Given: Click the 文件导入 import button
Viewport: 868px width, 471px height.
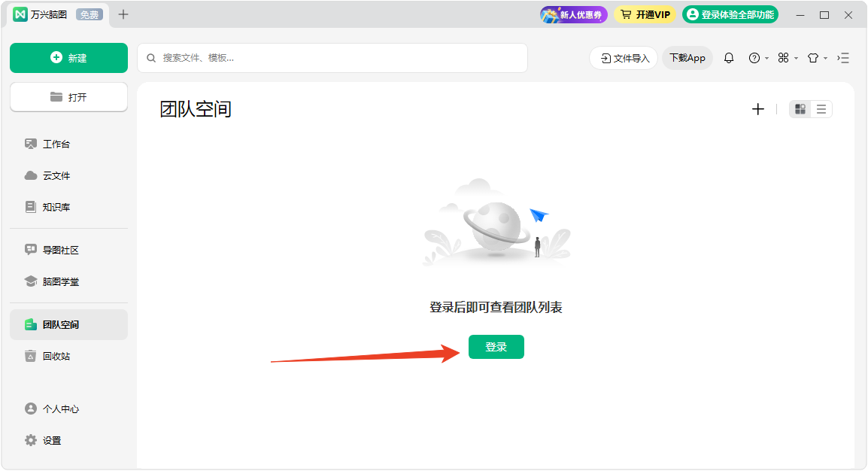Looking at the screenshot, I should (x=624, y=58).
